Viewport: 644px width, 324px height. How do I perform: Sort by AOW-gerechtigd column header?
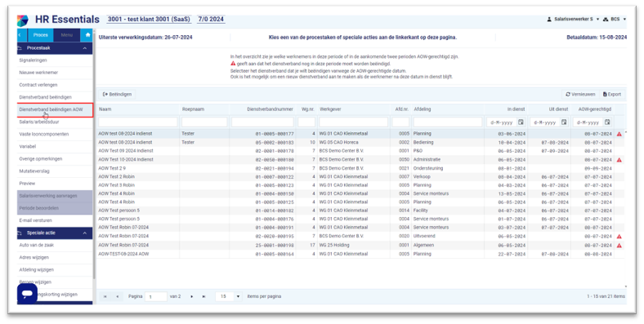point(595,109)
